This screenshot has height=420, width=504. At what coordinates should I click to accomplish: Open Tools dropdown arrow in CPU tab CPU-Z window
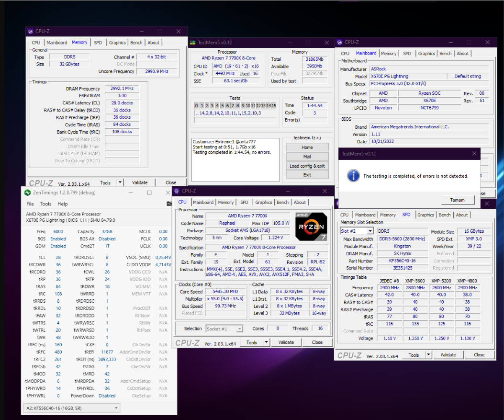[x=266, y=342]
